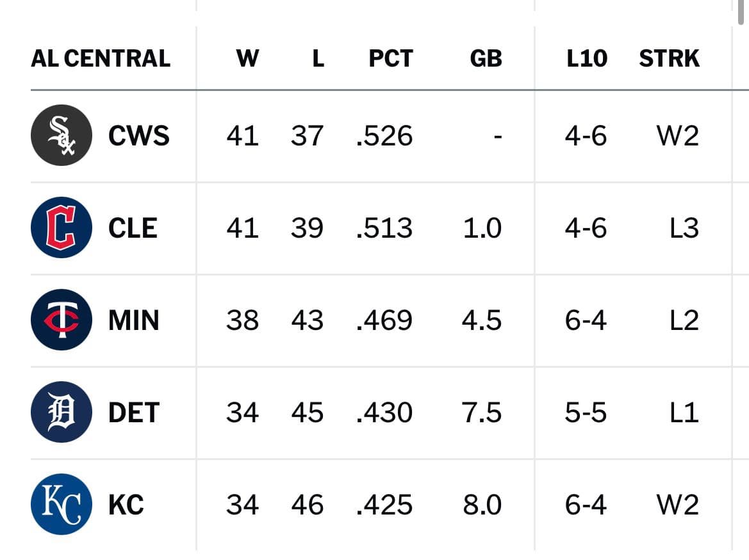Sort by the STRK column header
Viewport: 749px width, 560px height.
[669, 58]
